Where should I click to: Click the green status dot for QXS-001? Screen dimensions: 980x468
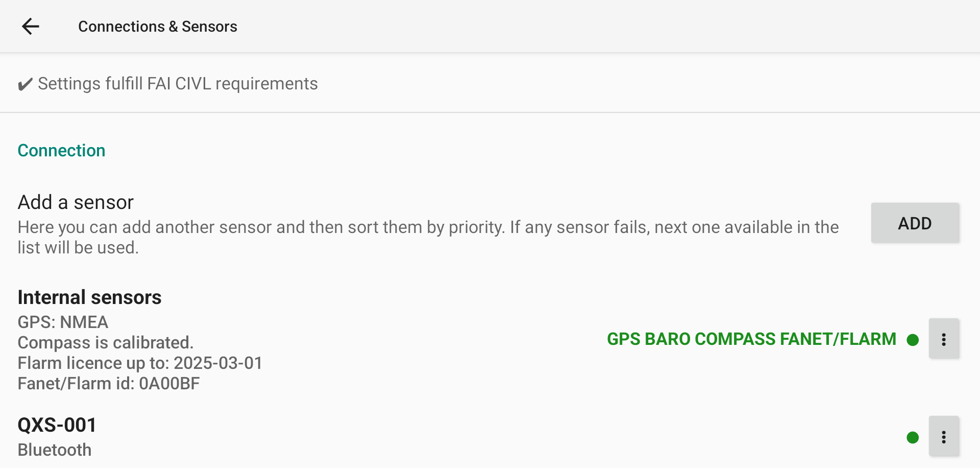tap(913, 437)
